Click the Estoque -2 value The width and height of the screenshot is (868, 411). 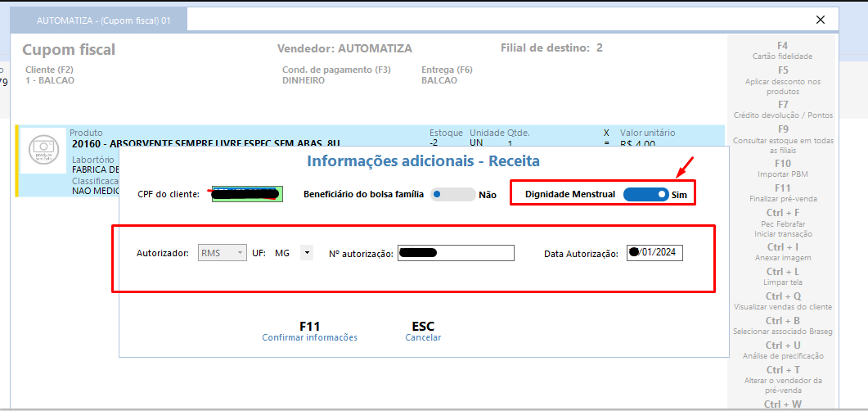coord(434,143)
